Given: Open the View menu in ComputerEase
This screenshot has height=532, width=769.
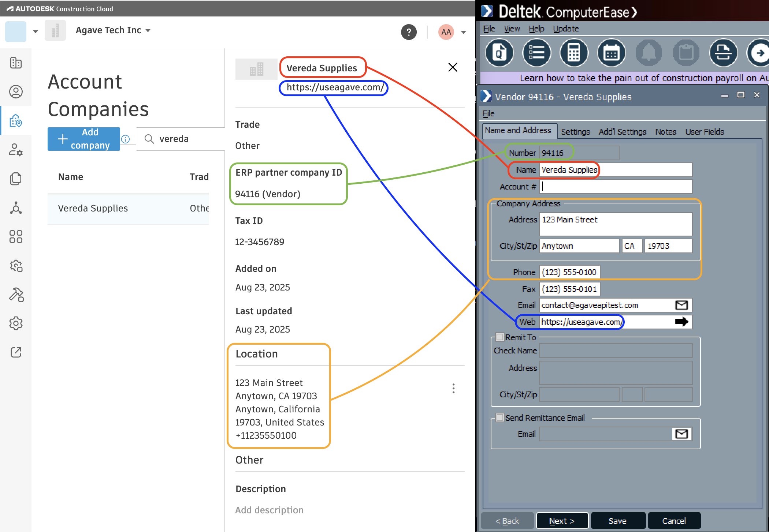Looking at the screenshot, I should (x=512, y=29).
